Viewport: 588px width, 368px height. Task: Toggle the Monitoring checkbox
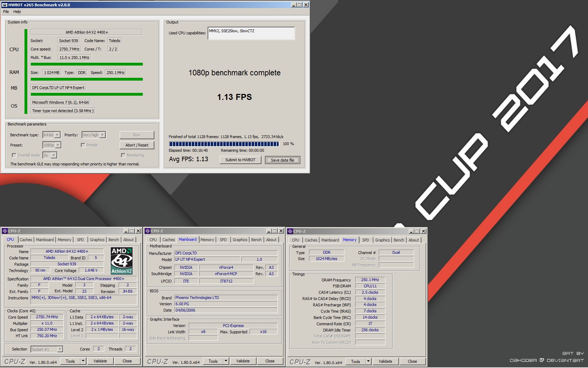tap(123, 155)
